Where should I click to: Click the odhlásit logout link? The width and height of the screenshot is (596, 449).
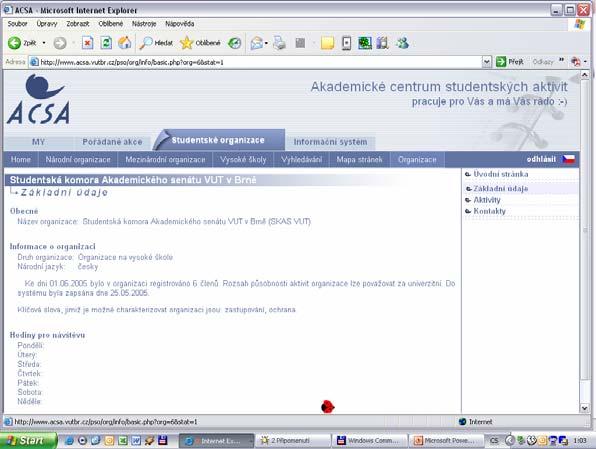pos(541,159)
